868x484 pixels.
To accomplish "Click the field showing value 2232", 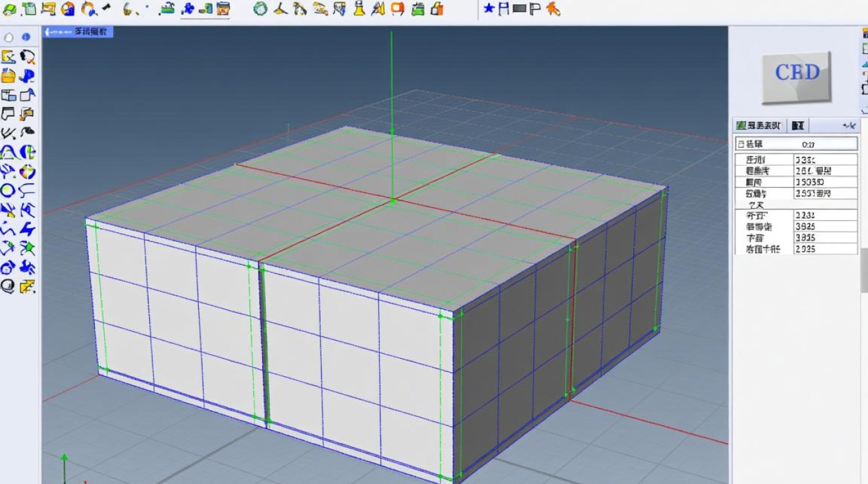I will [825, 216].
